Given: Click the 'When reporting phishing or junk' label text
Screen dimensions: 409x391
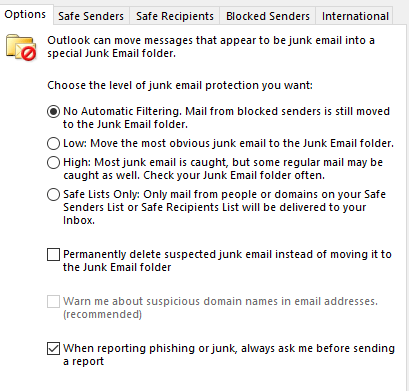Looking at the screenshot, I should coord(229,355).
